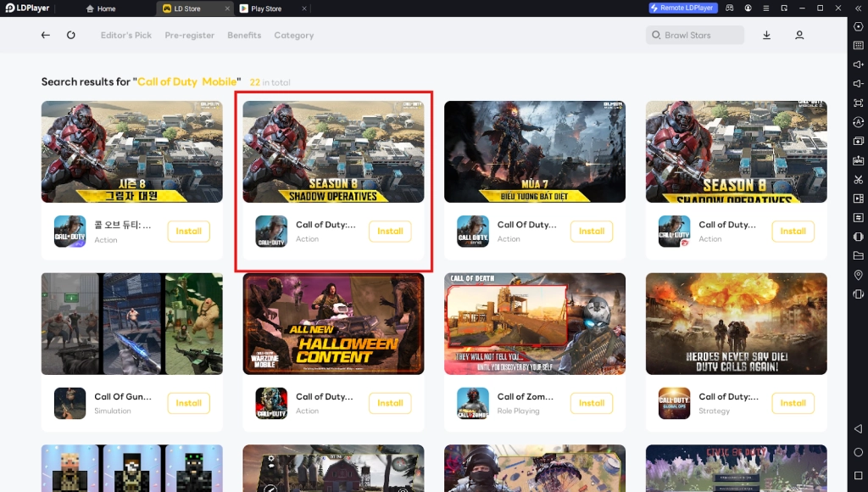Click the Call of Zom app icon
The image size is (868, 492).
(473, 403)
